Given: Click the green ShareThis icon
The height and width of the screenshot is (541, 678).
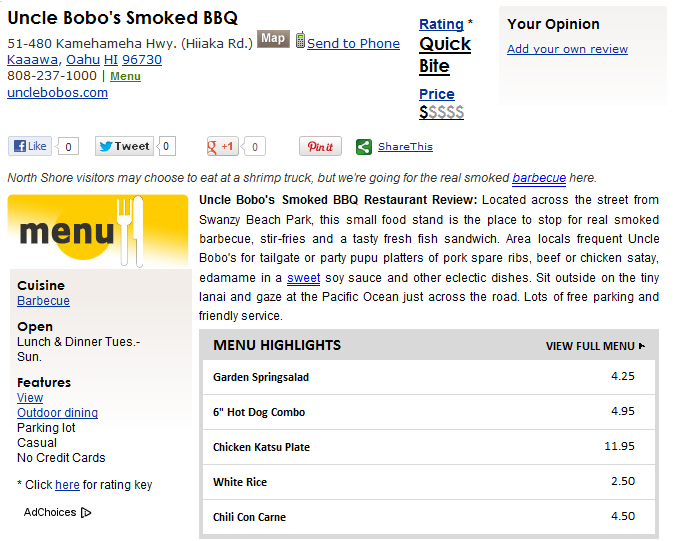Looking at the screenshot, I should [364, 147].
